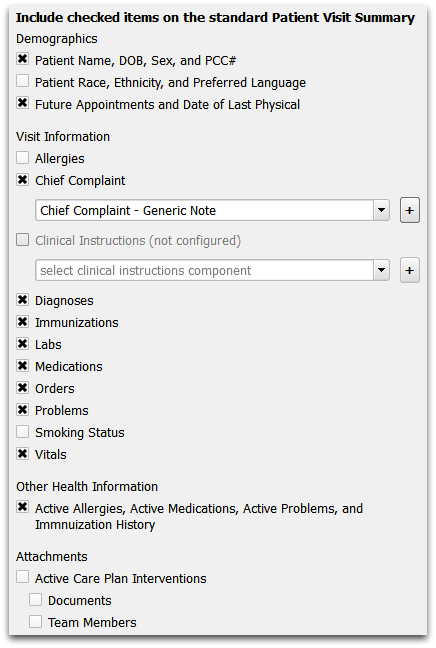This screenshot has height=648, width=436.
Task: Uncheck the Orders checkbox
Action: pos(23,388)
